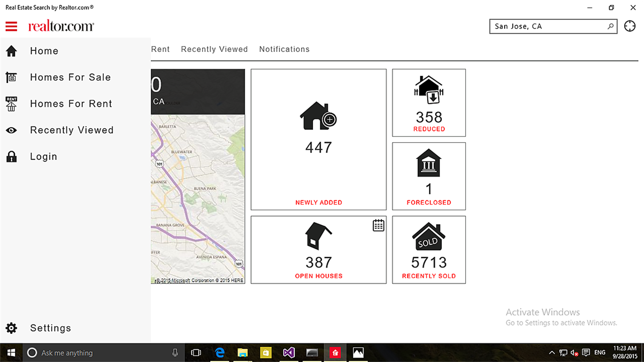Open the Action Center notifications icon

(586, 353)
